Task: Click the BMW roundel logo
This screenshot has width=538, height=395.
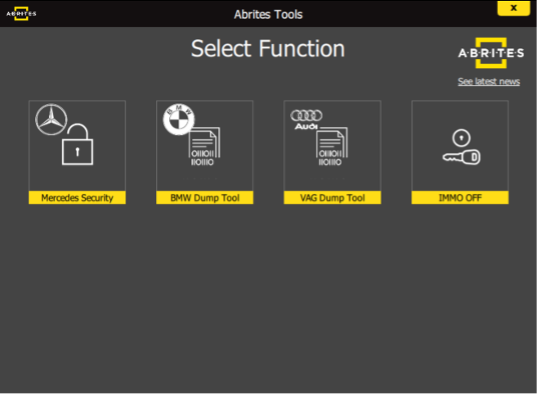Action: tap(179, 119)
